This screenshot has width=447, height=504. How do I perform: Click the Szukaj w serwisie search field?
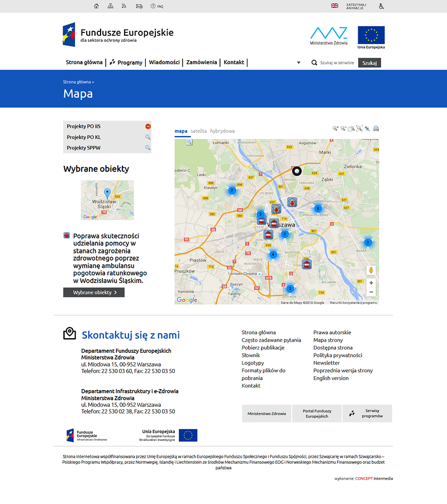point(337,63)
